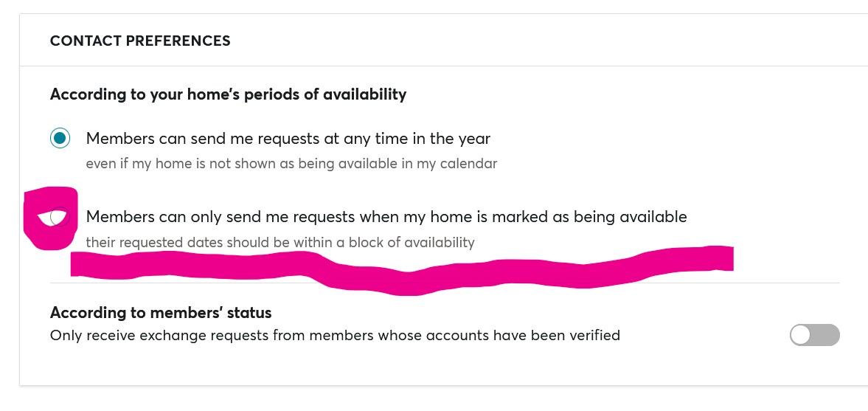868x411 pixels.
Task: Click the gray track of the verified toggle
Action: pyautogui.click(x=828, y=335)
